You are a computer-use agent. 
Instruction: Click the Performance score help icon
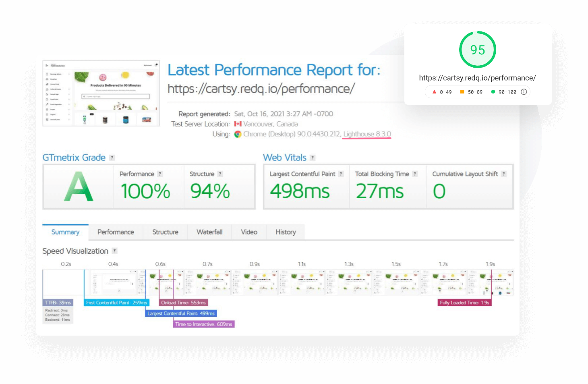(x=160, y=174)
